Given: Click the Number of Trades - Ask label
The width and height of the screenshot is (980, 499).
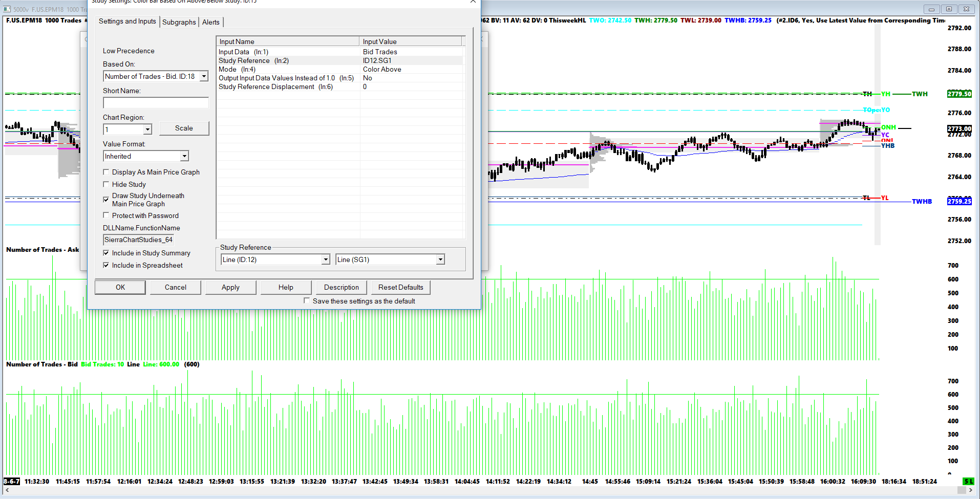Looking at the screenshot, I should (42, 250).
